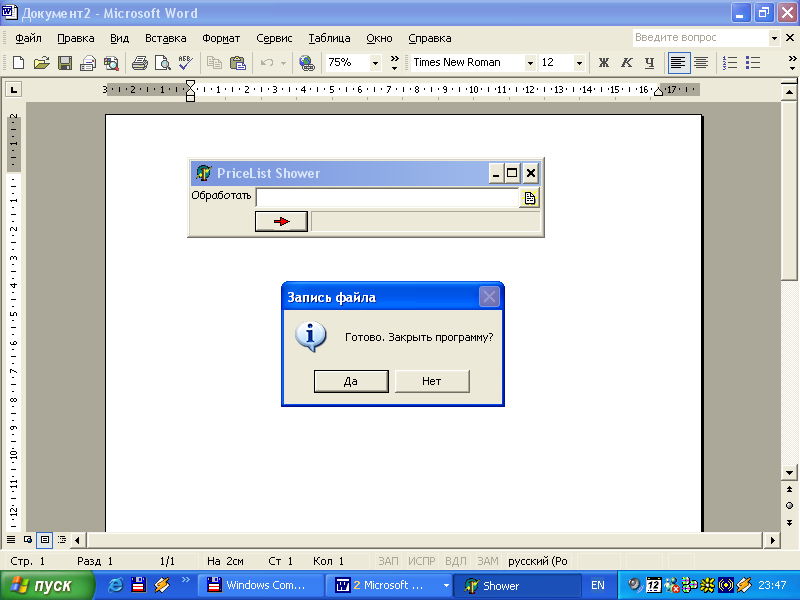Image resolution: width=800 pixels, height=600 pixels.
Task: Open the Справка menu
Action: (430, 38)
